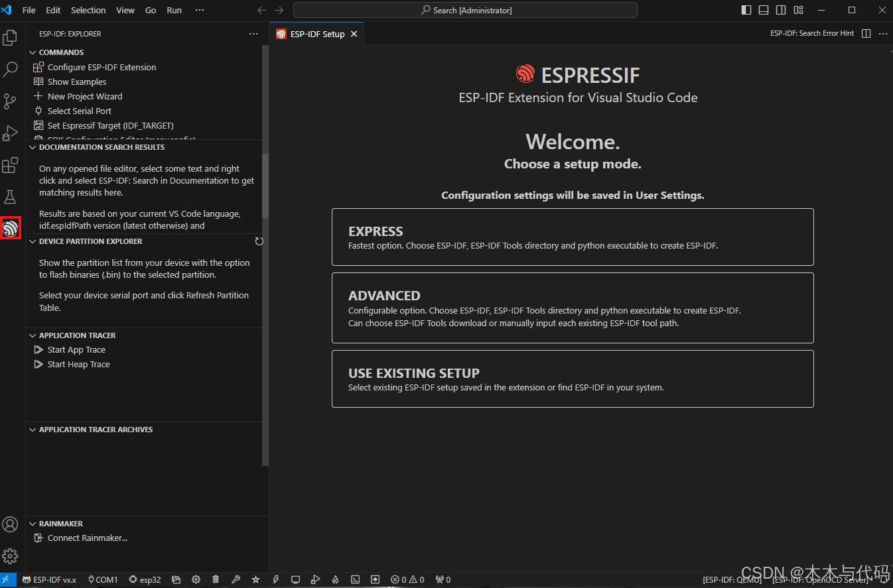The image size is (893, 588).
Task: Open the Explorer view in activity bar
Action: tap(10, 38)
